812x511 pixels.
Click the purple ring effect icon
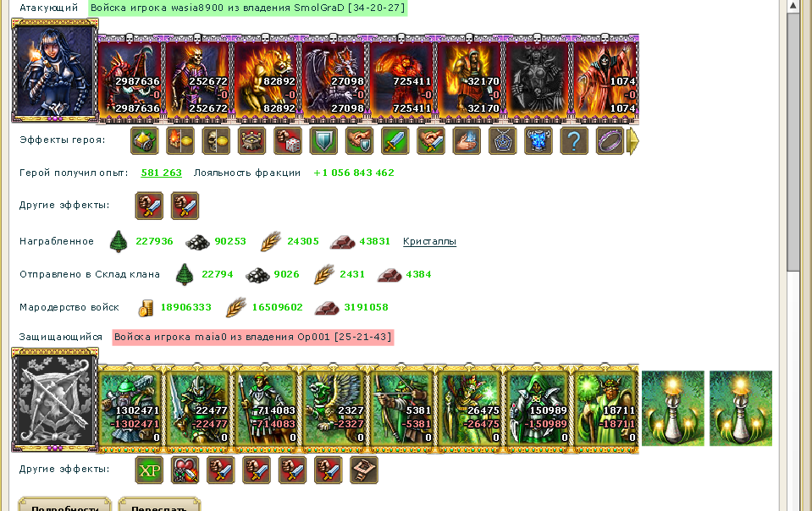[x=610, y=140]
